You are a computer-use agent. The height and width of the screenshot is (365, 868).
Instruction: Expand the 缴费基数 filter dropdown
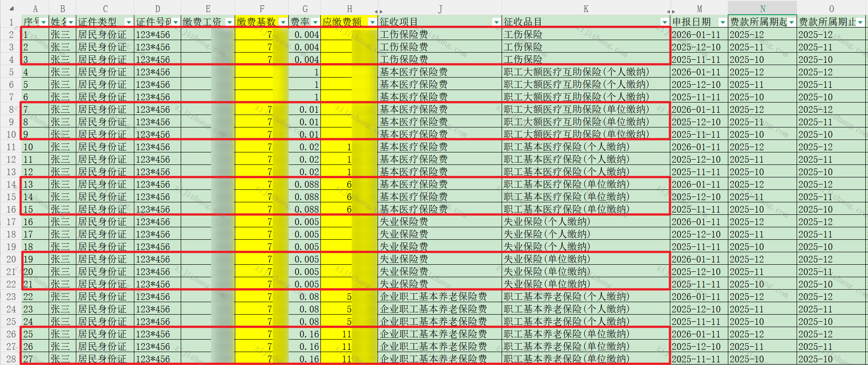coord(283,22)
